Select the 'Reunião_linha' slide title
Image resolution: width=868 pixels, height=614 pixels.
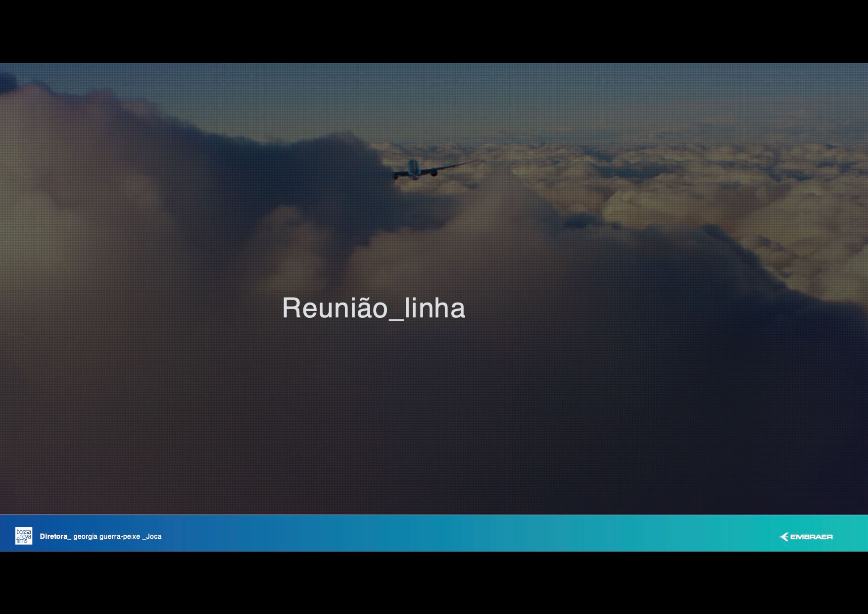tap(374, 308)
